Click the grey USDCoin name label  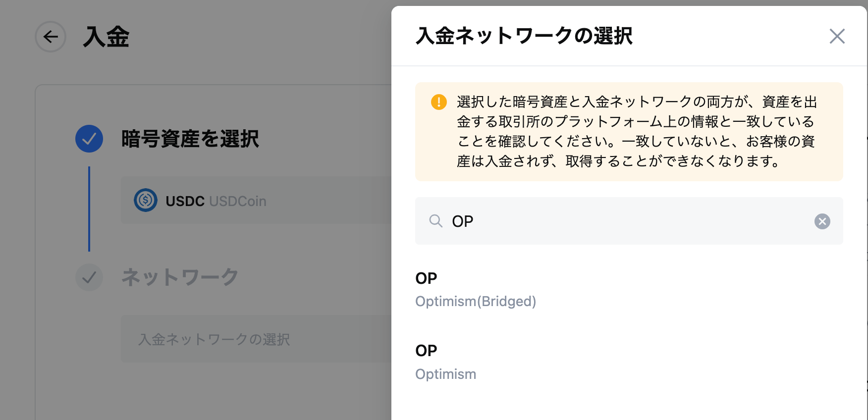point(238,201)
